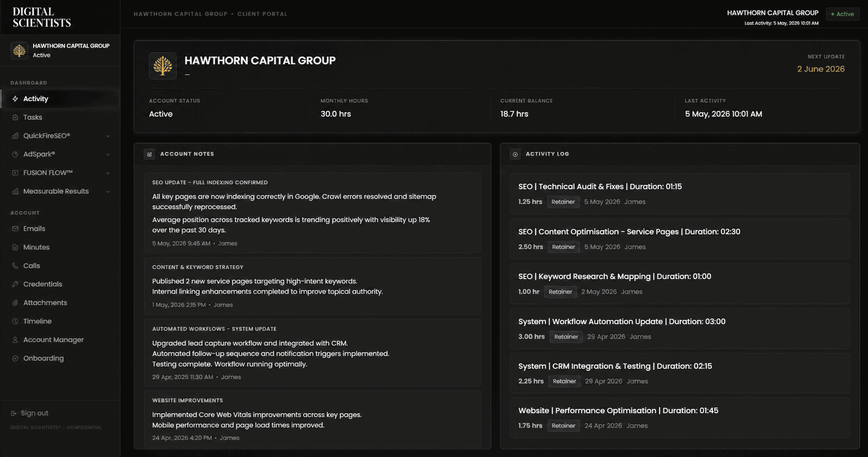Click the '2 June 2026' next update date
The image size is (868, 457).
click(821, 69)
